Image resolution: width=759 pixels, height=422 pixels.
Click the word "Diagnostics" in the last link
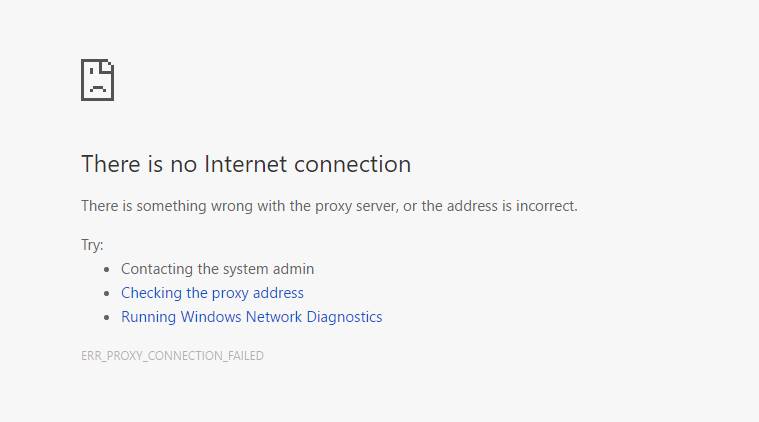point(343,317)
